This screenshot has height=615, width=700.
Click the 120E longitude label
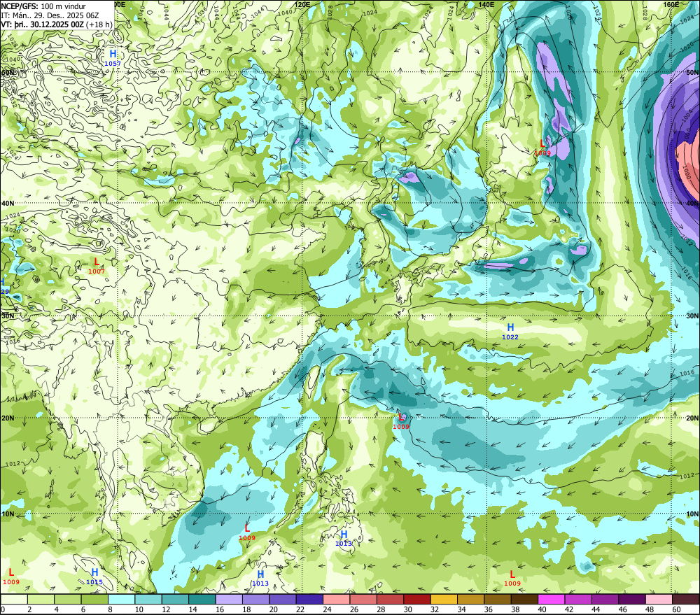302,4
